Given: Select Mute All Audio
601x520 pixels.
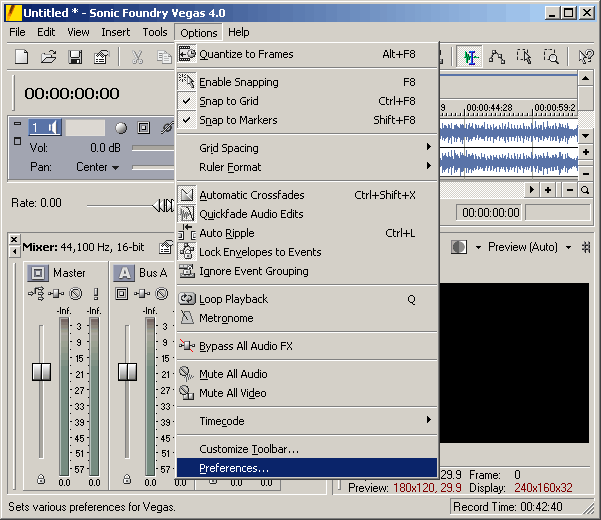Looking at the screenshot, I should coord(307,374).
